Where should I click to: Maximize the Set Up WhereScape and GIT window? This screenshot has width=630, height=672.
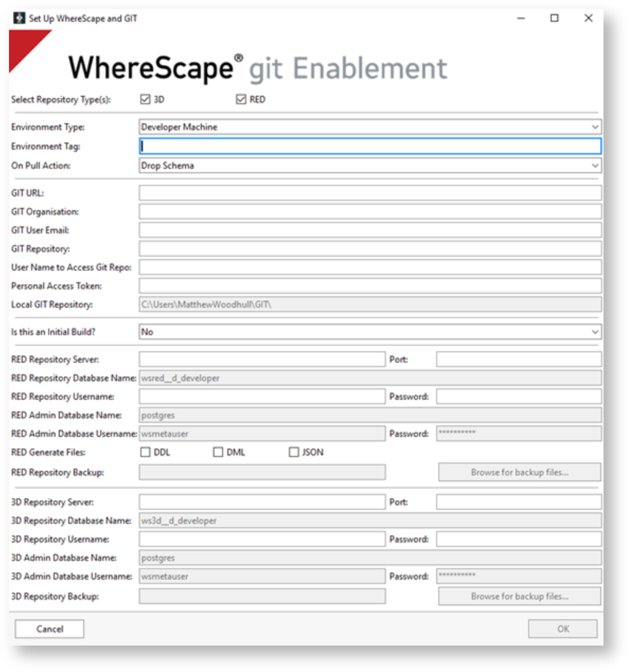point(554,18)
